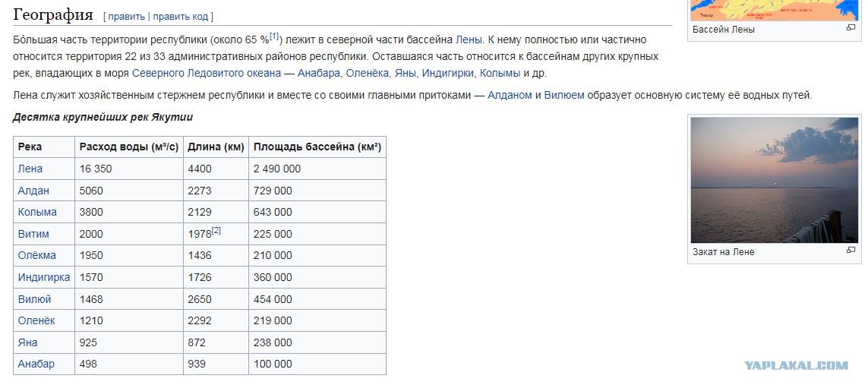
Task: Open Витим river link in table
Action: click(33, 234)
